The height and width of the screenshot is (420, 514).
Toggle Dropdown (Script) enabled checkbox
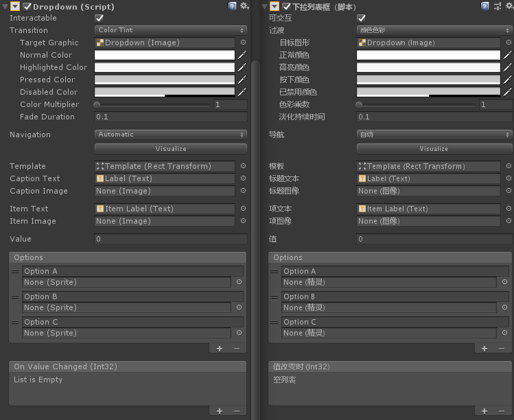click(x=27, y=6)
